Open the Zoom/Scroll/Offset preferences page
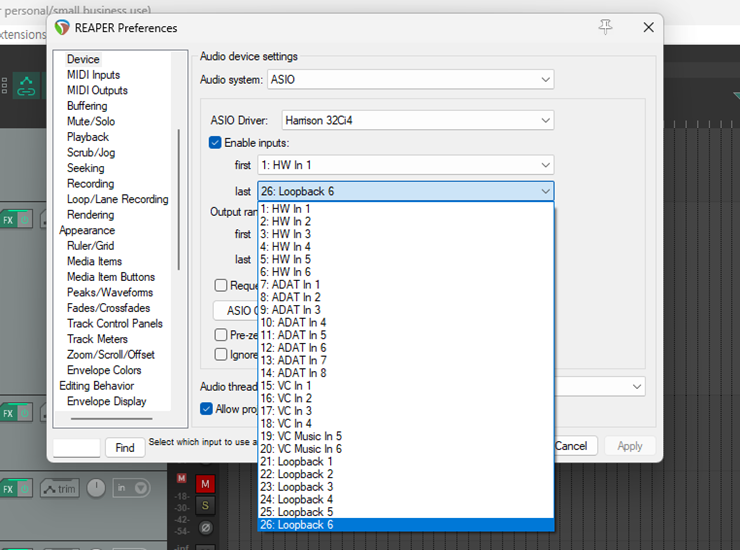This screenshot has height=550, width=740. 111,355
